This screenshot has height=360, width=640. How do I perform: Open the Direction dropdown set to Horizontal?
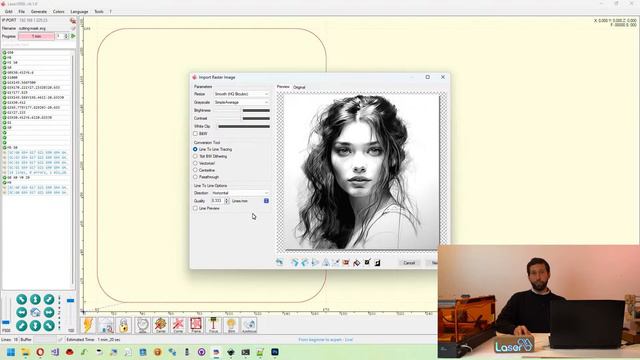240,193
